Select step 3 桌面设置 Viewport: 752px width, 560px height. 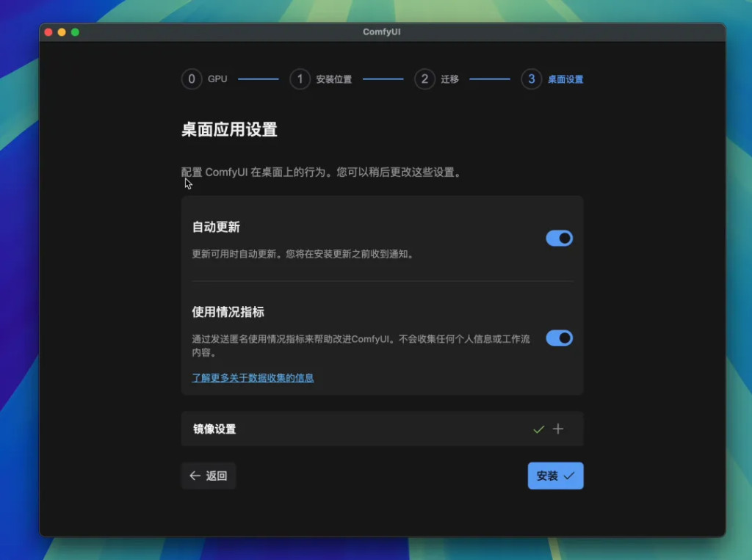tap(552, 79)
